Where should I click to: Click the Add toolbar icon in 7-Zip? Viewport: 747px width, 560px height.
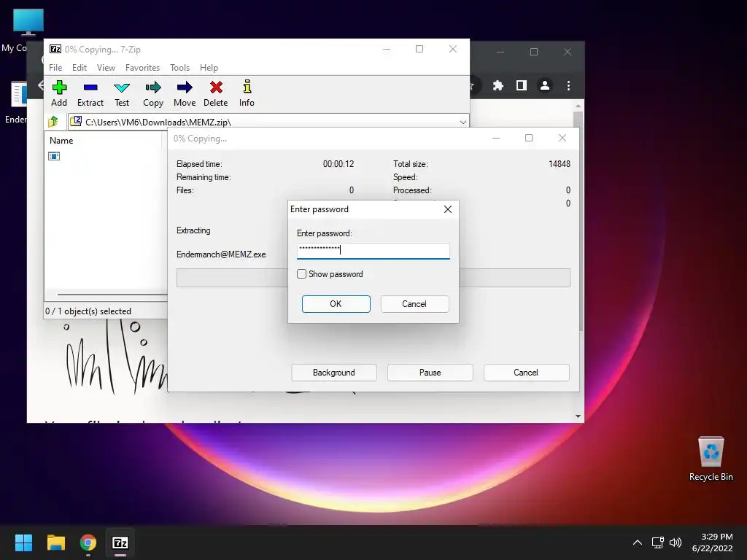click(x=59, y=93)
